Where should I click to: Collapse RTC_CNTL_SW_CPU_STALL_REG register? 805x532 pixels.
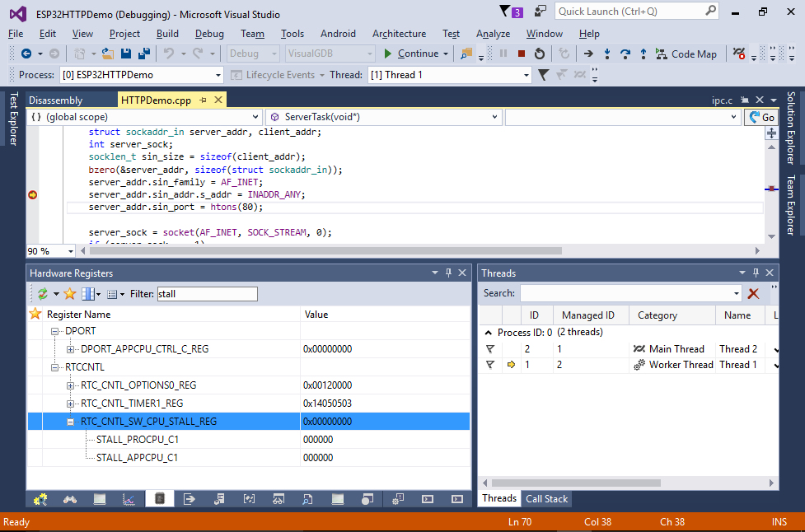pyautogui.click(x=70, y=422)
